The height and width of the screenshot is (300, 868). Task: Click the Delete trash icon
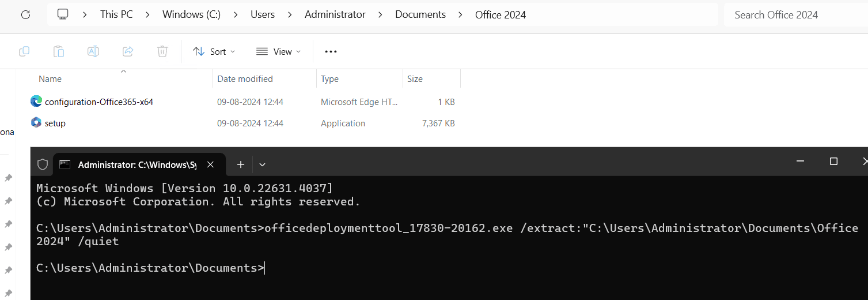click(x=162, y=51)
